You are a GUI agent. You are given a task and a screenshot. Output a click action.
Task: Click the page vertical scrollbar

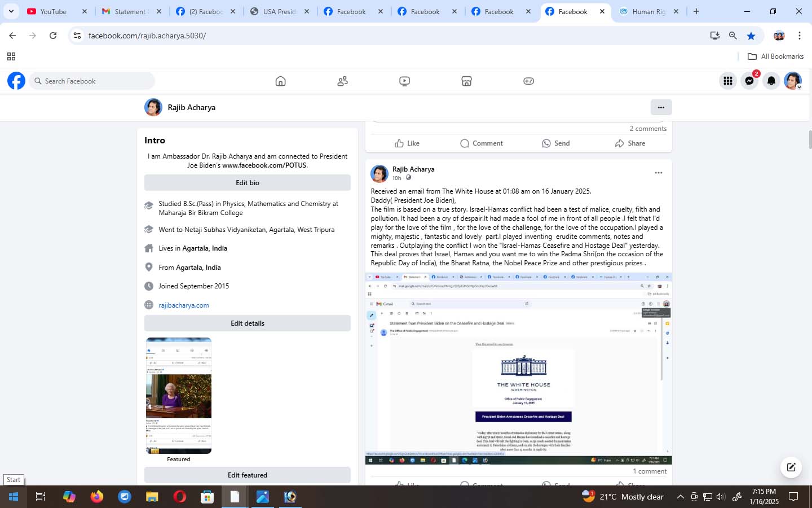810,140
